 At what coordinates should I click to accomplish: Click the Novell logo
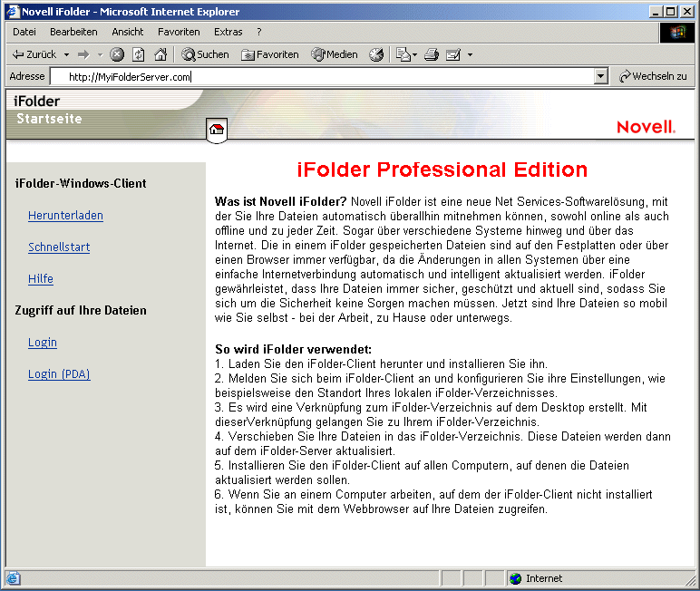point(646,127)
